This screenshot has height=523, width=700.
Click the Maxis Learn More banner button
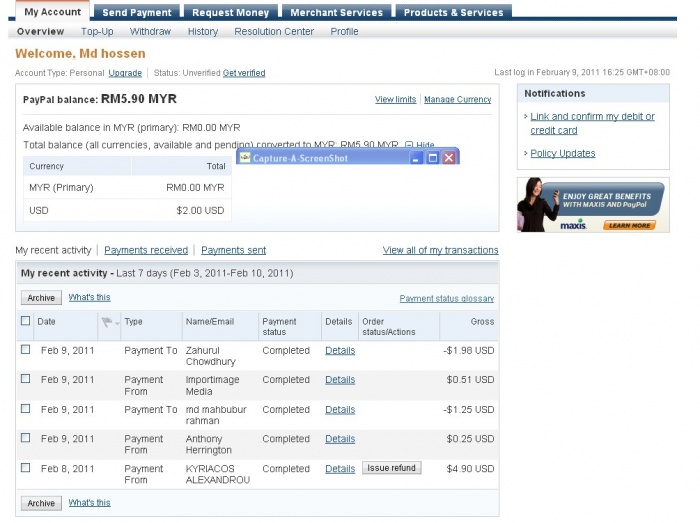[x=629, y=225]
